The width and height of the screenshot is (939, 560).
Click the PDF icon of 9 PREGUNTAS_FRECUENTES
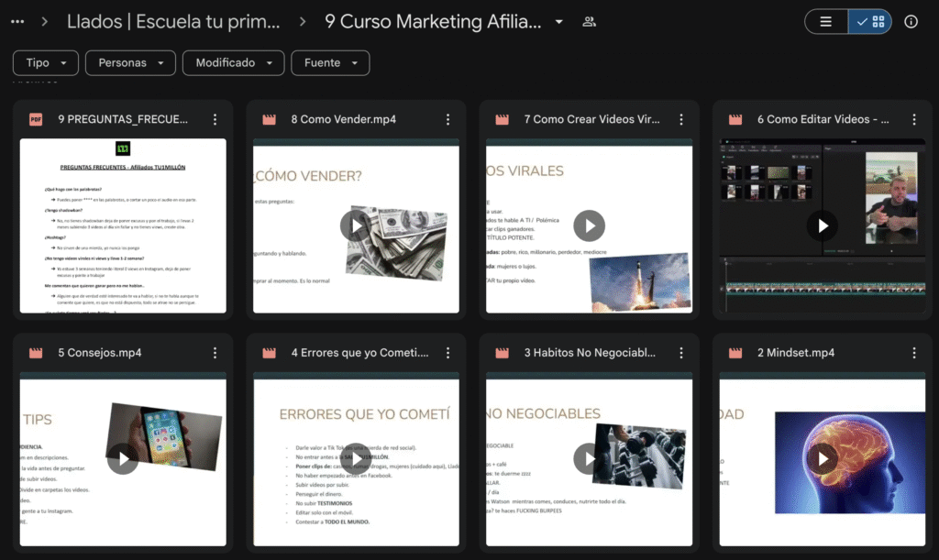[36, 119]
